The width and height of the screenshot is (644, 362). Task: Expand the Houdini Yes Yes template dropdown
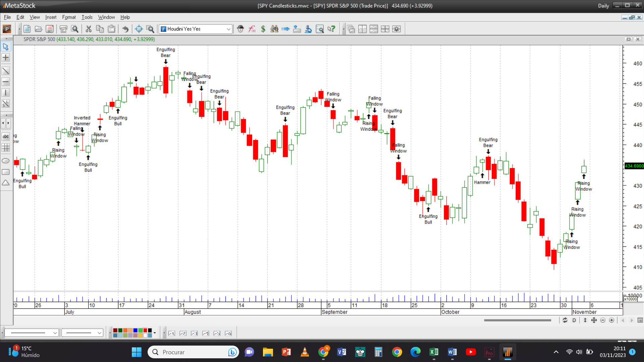coord(228,29)
